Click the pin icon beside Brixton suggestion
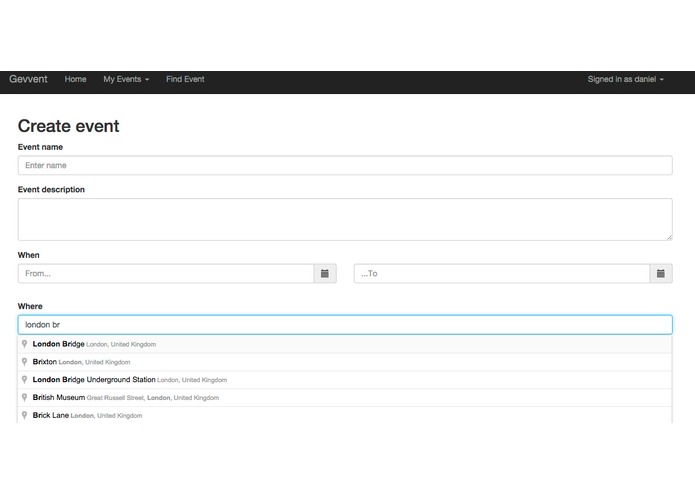The width and height of the screenshot is (695, 494). 25,362
